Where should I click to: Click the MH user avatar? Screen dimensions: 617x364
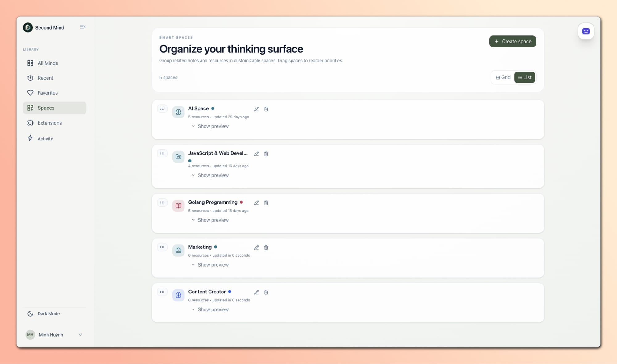coord(30,335)
